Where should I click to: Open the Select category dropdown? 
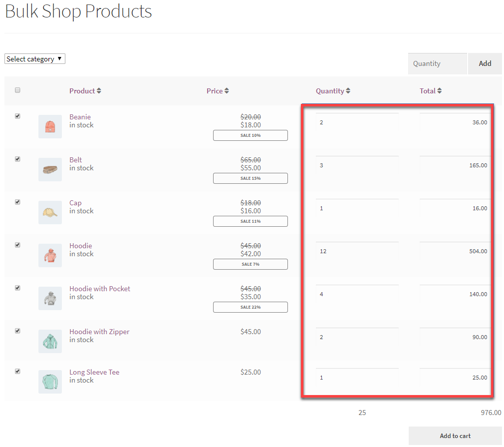(35, 59)
